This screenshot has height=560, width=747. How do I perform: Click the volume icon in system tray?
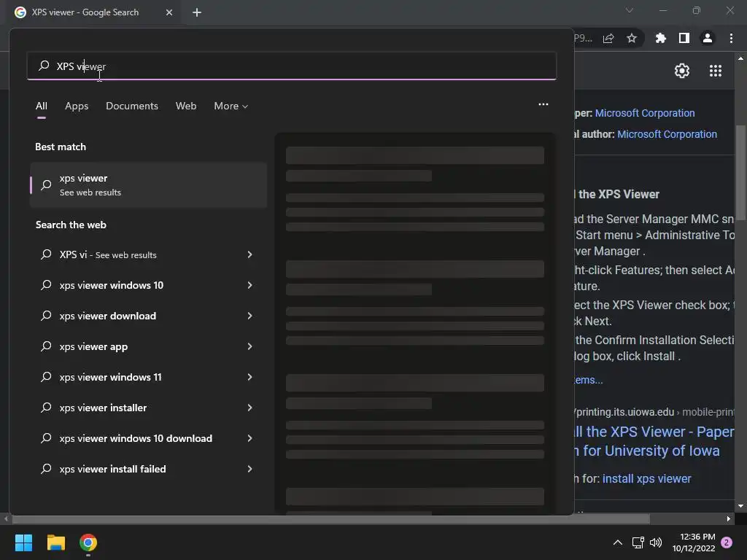[656, 542]
